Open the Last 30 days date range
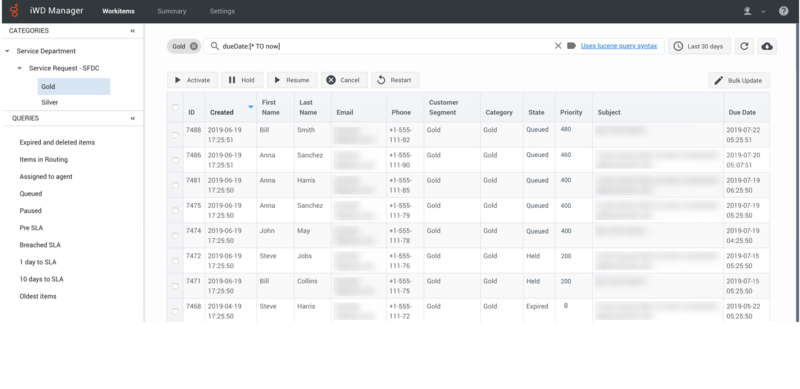Viewport: 800px width, 389px height. tap(699, 46)
